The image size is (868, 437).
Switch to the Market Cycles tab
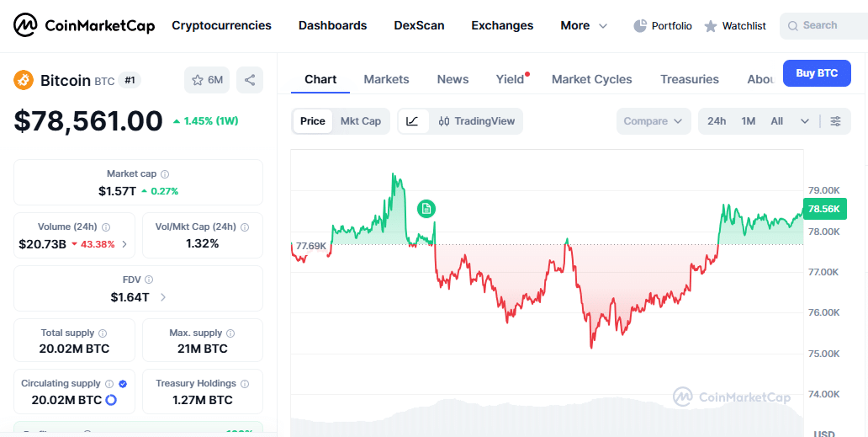[592, 79]
